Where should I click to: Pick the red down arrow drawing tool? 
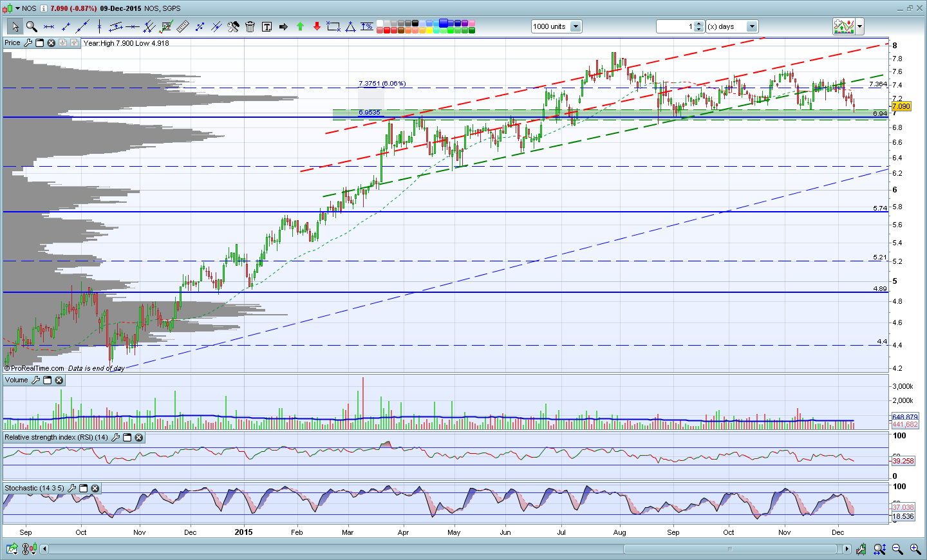tap(317, 26)
